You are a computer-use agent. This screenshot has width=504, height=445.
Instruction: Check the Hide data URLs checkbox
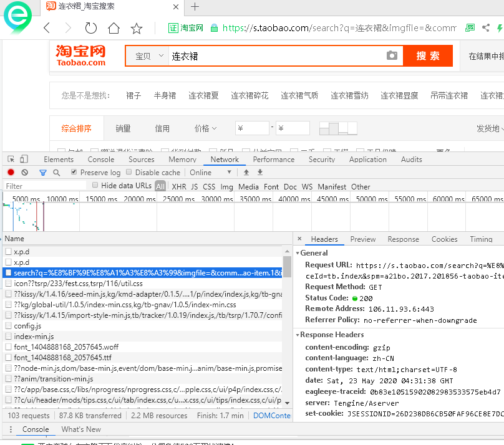(95, 185)
